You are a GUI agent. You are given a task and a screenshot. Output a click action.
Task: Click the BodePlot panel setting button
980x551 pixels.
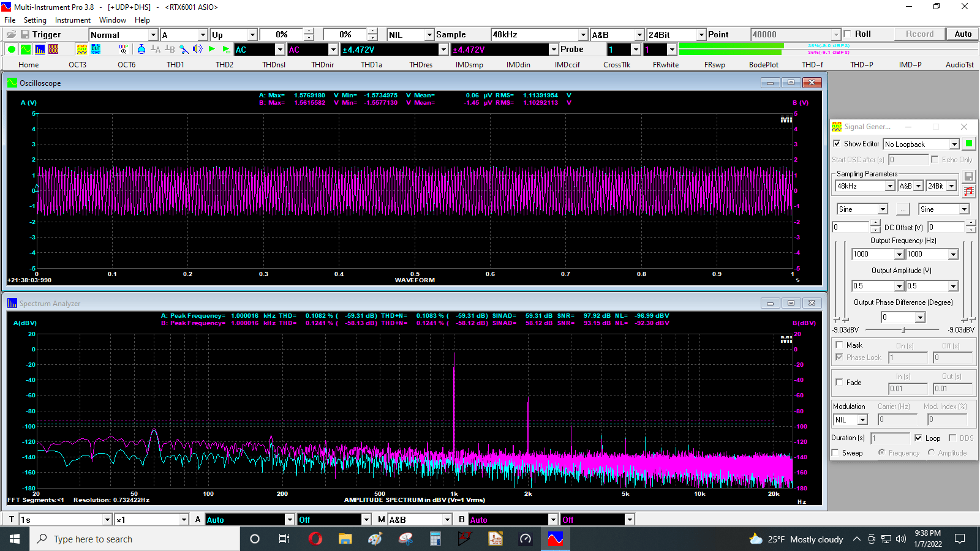[764, 64]
